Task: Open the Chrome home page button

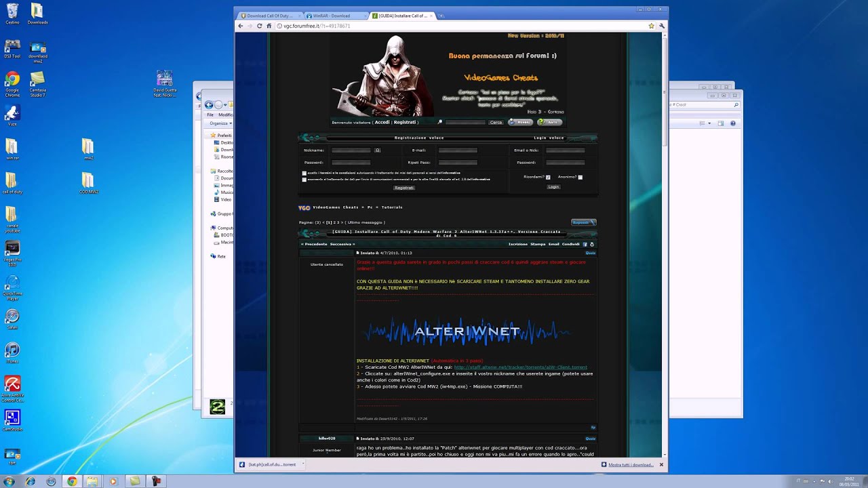Action: click(x=269, y=26)
